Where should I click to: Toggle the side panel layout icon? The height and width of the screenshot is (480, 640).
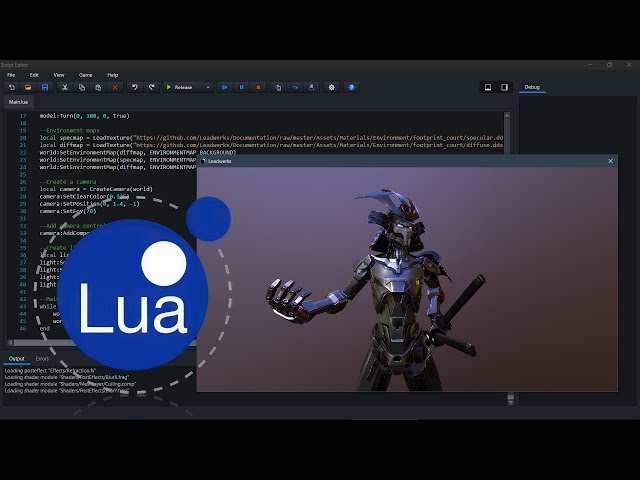[504, 87]
